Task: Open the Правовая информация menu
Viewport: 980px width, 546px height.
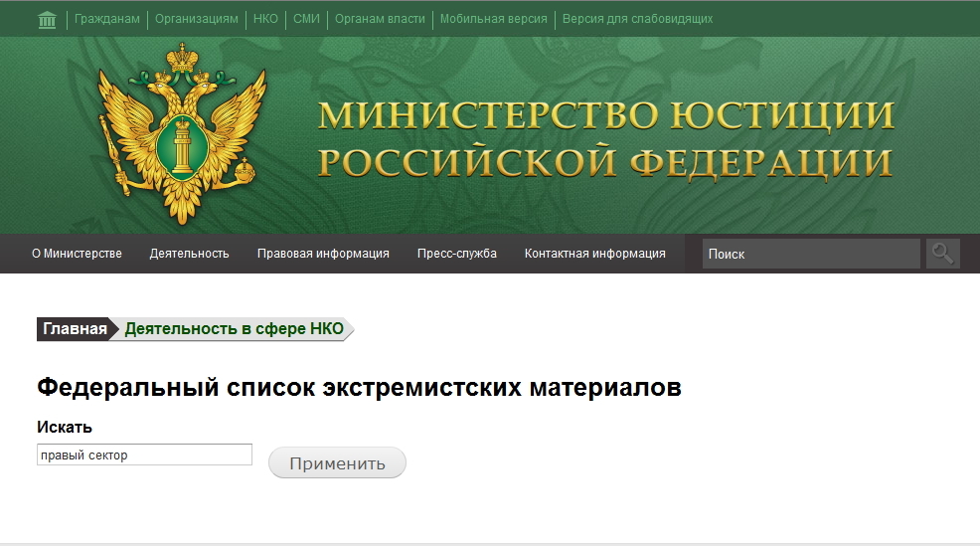Action: pyautogui.click(x=323, y=254)
